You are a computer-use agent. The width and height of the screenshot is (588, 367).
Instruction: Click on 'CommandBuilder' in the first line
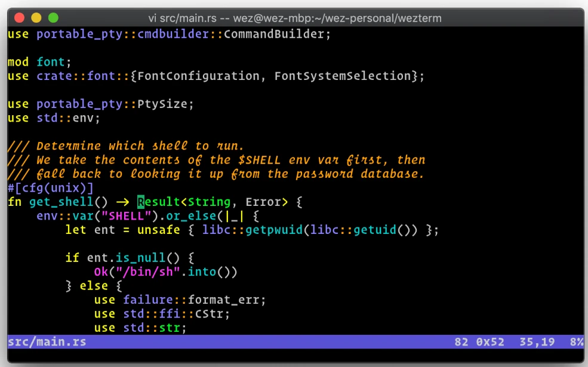(x=274, y=34)
